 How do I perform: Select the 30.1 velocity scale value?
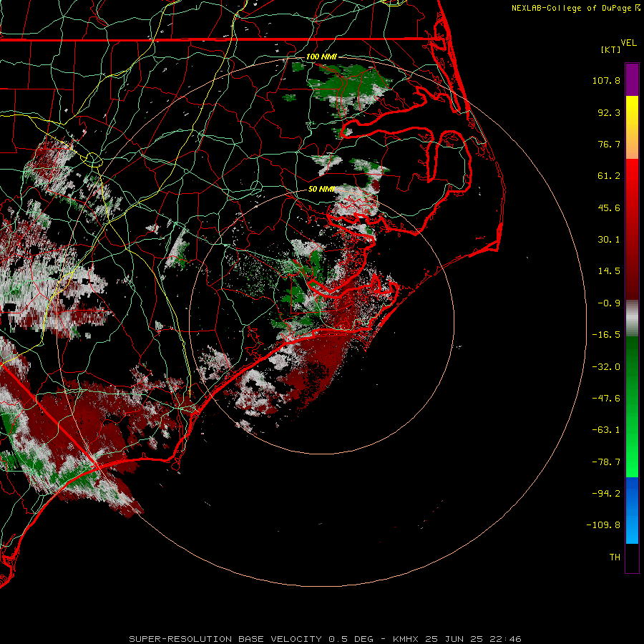[x=609, y=240]
